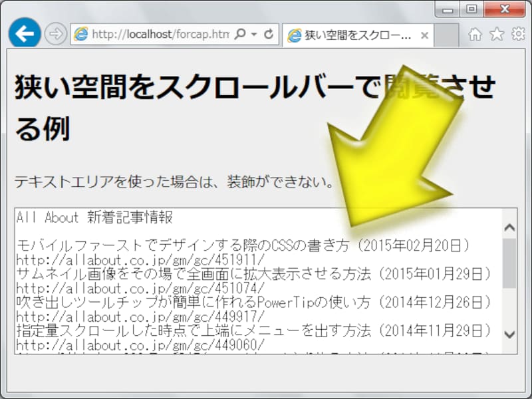Viewport: 532px width, 399px height.
Task: Open Tools via the gear icon
Action: pos(519,34)
